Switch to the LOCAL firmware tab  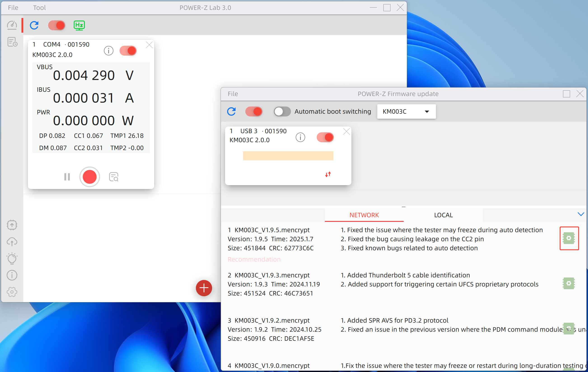(x=443, y=215)
